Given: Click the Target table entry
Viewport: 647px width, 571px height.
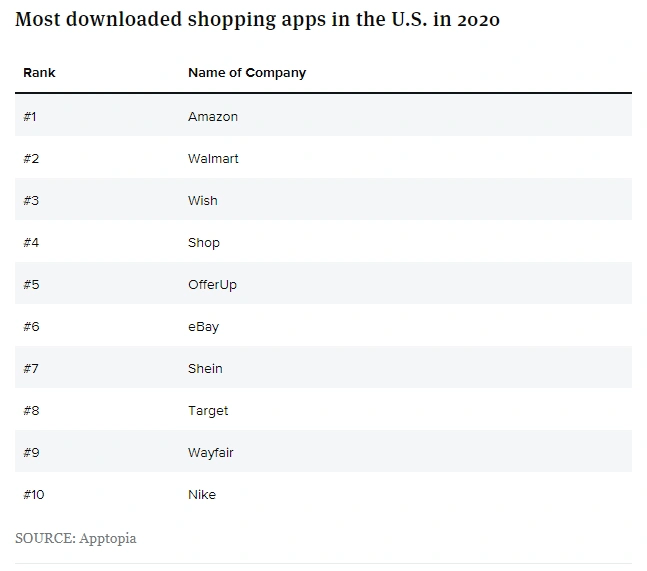Looking at the screenshot, I should point(208,411).
